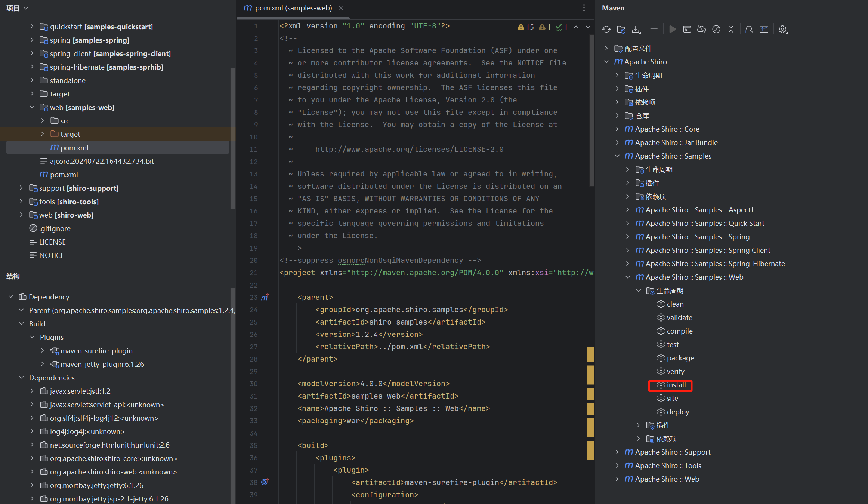This screenshot has height=504, width=868.
Task: Expand maven-jetty-plugin:6.1.26 node
Action: tap(43, 364)
